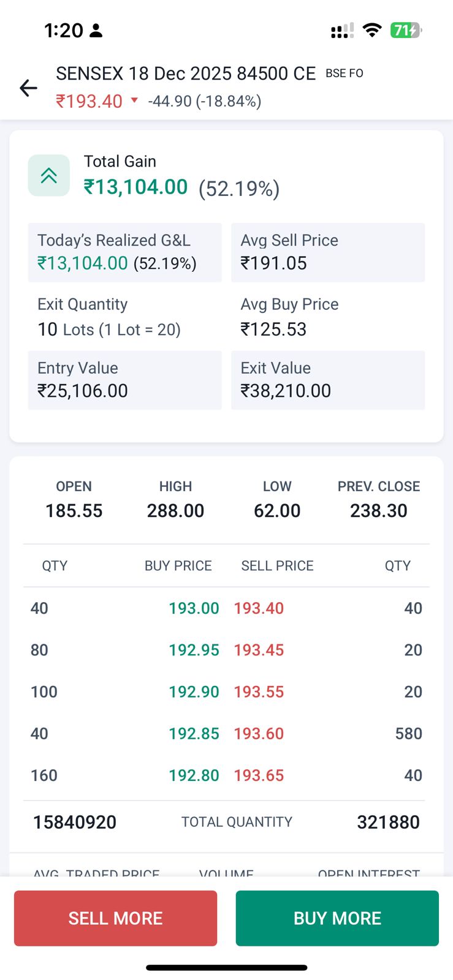Tap the BSE FO exchange label
The height and width of the screenshot is (980, 453).
[345, 73]
